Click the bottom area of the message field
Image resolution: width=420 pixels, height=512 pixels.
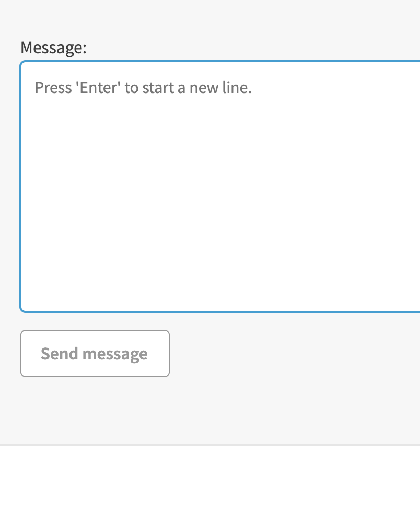point(220,293)
